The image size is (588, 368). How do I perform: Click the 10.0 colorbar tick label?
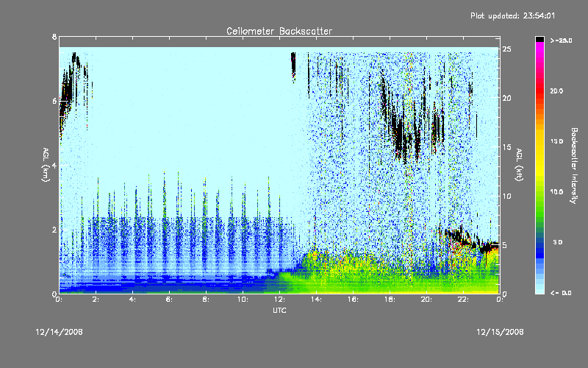coord(556,192)
